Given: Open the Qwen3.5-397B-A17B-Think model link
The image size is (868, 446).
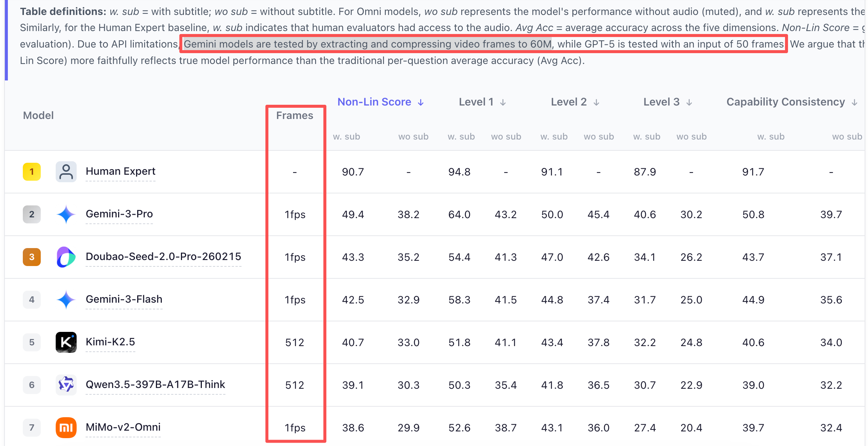Looking at the screenshot, I should [x=156, y=385].
